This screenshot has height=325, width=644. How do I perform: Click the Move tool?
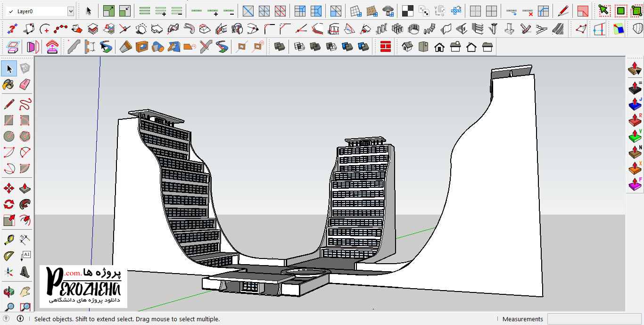[8, 189]
